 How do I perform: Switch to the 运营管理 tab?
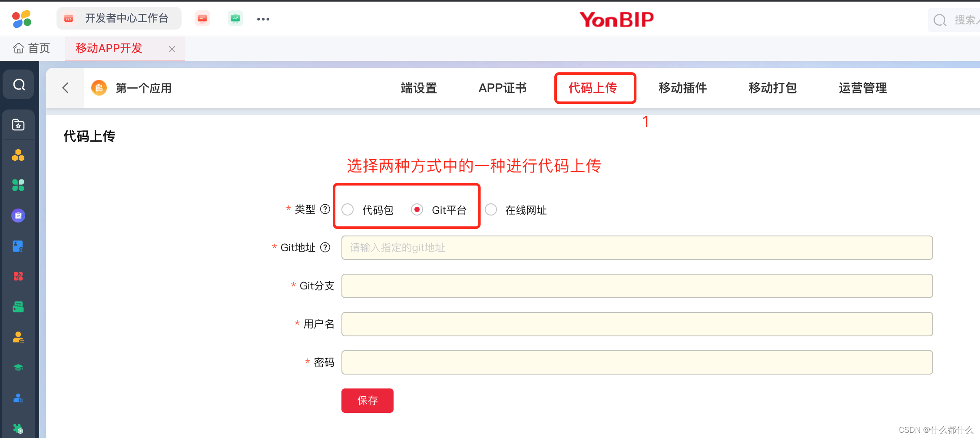[863, 88]
